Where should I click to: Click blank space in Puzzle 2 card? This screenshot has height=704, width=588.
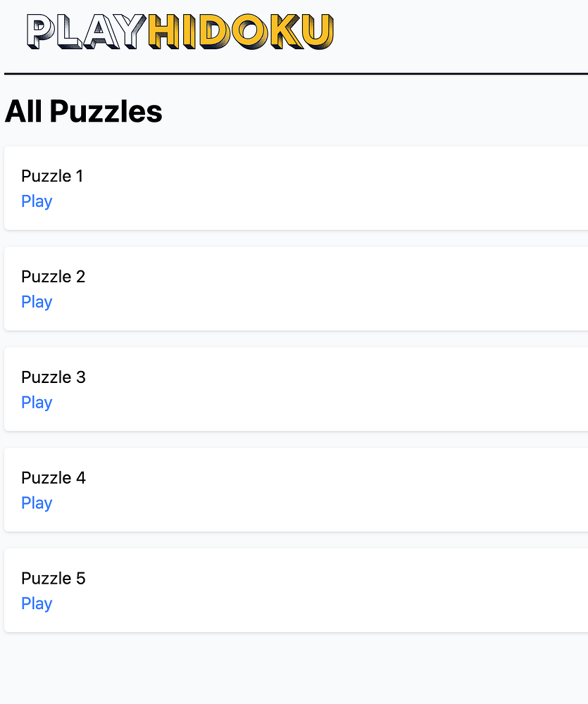(x=352, y=289)
